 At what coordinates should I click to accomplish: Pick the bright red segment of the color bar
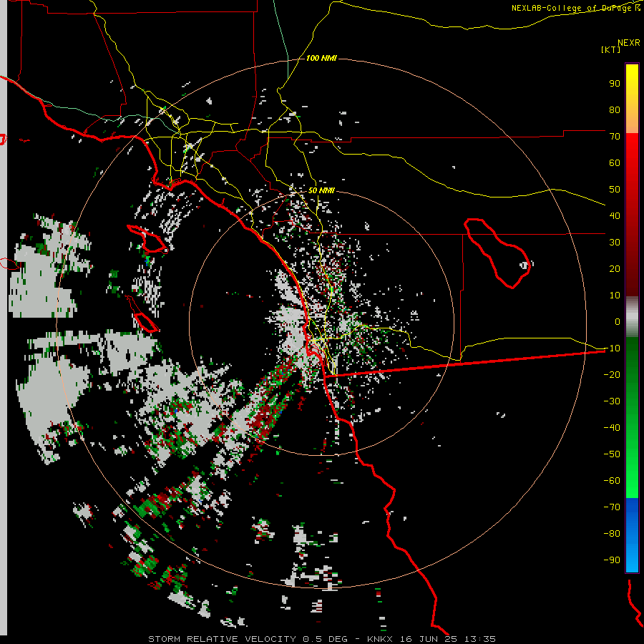632,158
